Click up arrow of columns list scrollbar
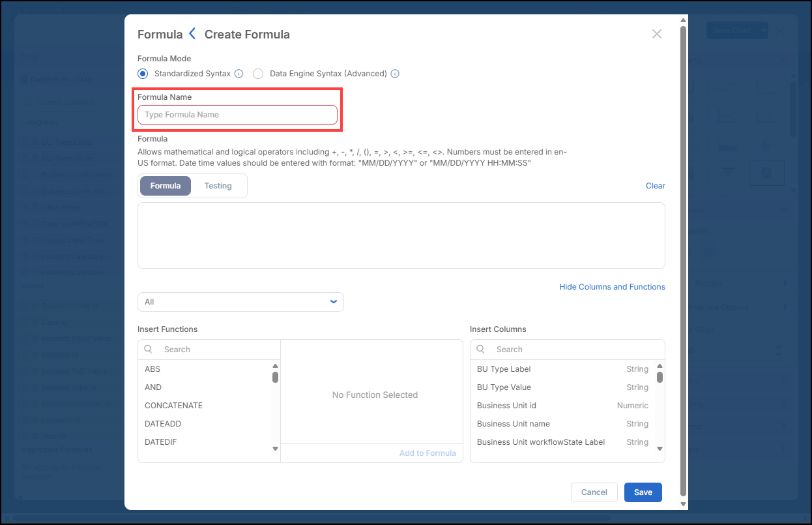This screenshot has height=525, width=812. (660, 367)
